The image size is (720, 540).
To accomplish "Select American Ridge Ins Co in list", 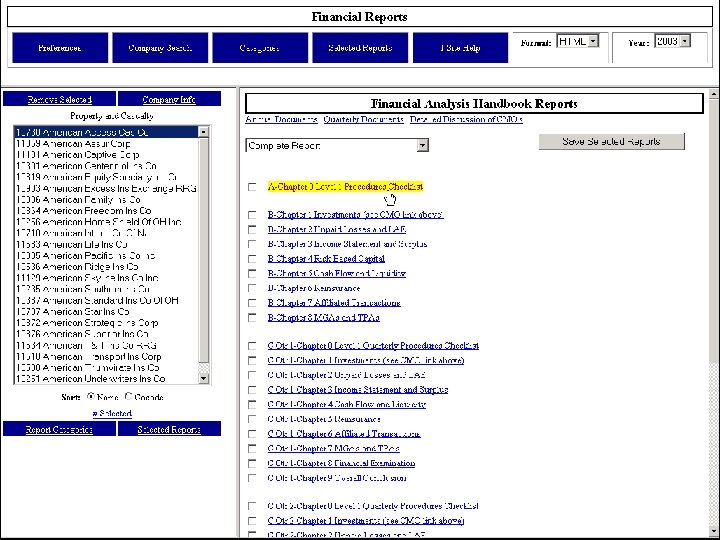I will pos(107,266).
